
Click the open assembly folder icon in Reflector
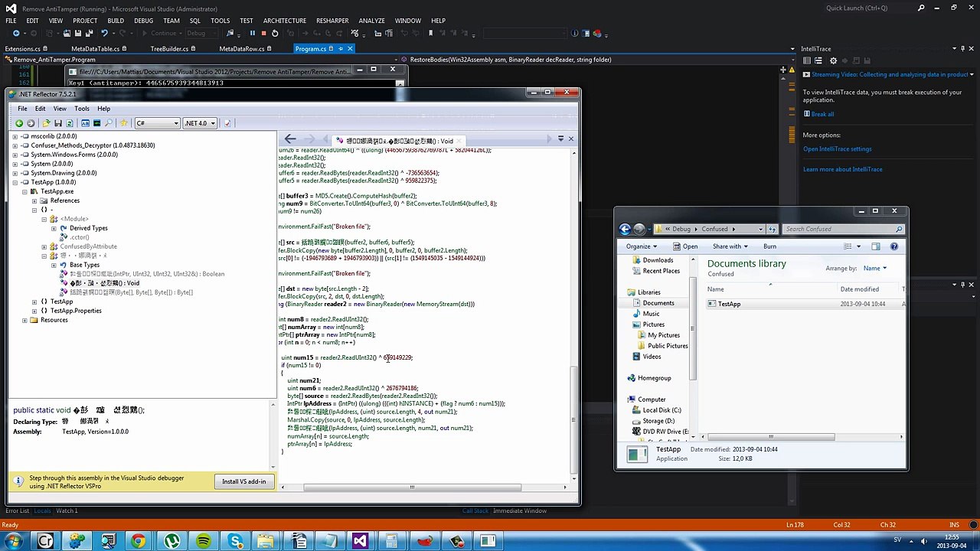coord(46,123)
